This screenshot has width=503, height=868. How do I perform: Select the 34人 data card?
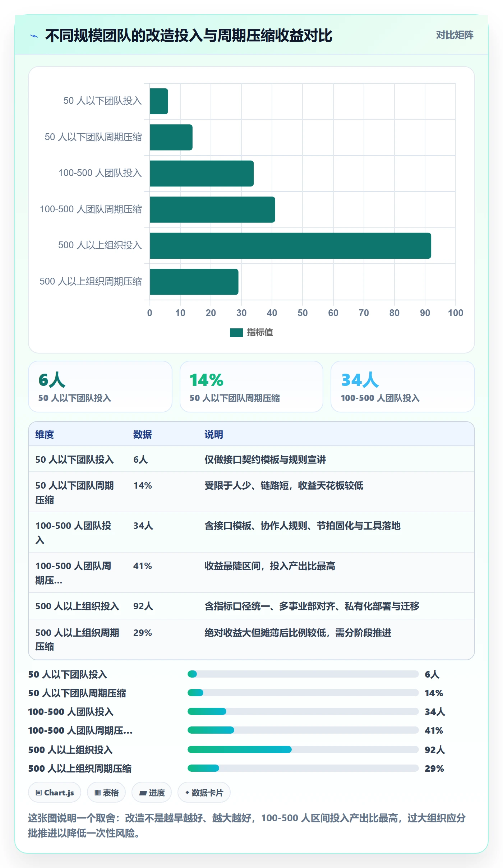[403, 387]
